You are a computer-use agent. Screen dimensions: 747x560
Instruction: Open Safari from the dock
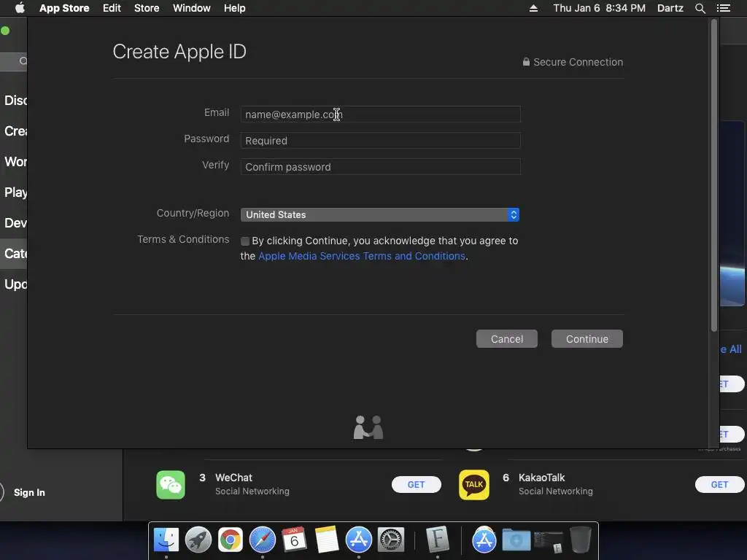263,540
